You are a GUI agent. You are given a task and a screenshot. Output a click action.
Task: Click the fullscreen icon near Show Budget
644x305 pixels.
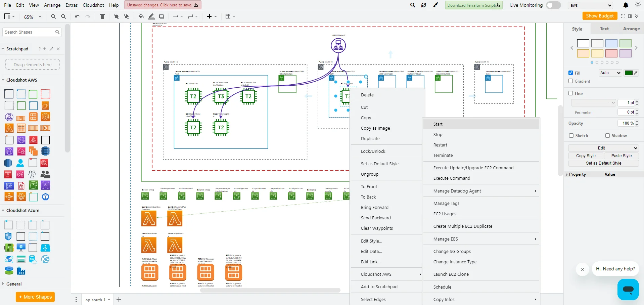pyautogui.click(x=623, y=16)
